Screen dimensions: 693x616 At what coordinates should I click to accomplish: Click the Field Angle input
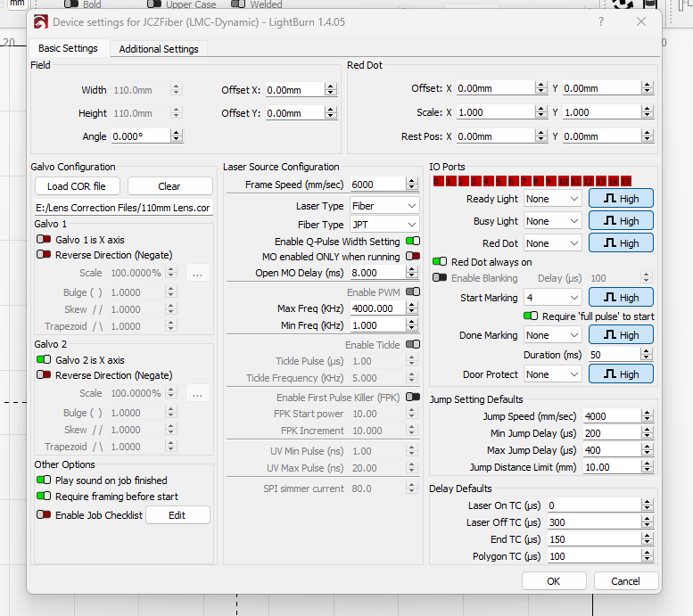(141, 136)
